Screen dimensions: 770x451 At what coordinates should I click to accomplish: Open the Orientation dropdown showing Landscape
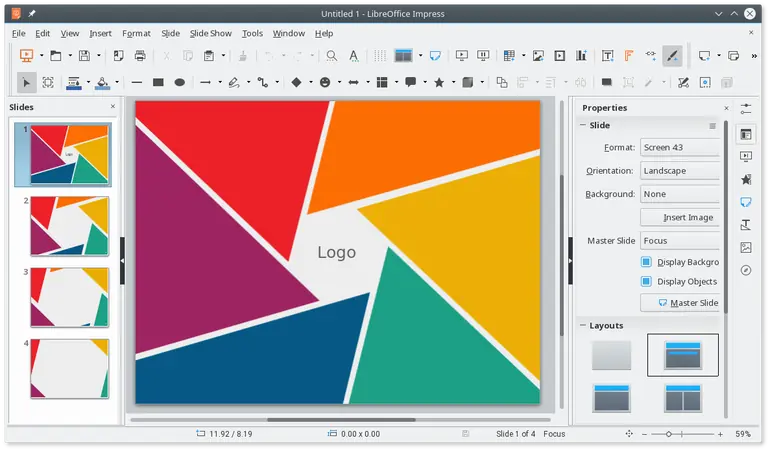point(679,171)
